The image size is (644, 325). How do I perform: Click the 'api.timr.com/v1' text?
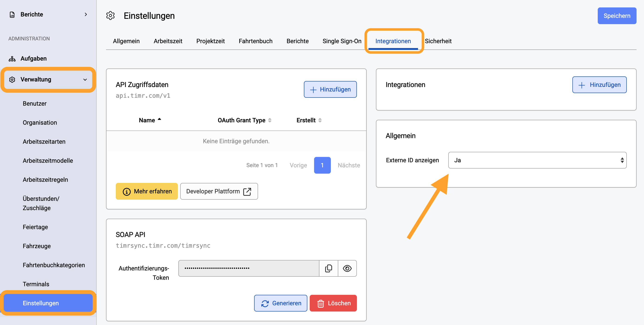(143, 96)
